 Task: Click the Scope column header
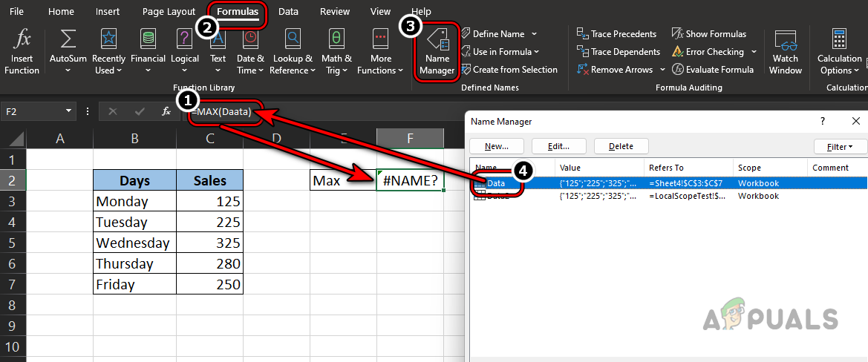coord(770,168)
